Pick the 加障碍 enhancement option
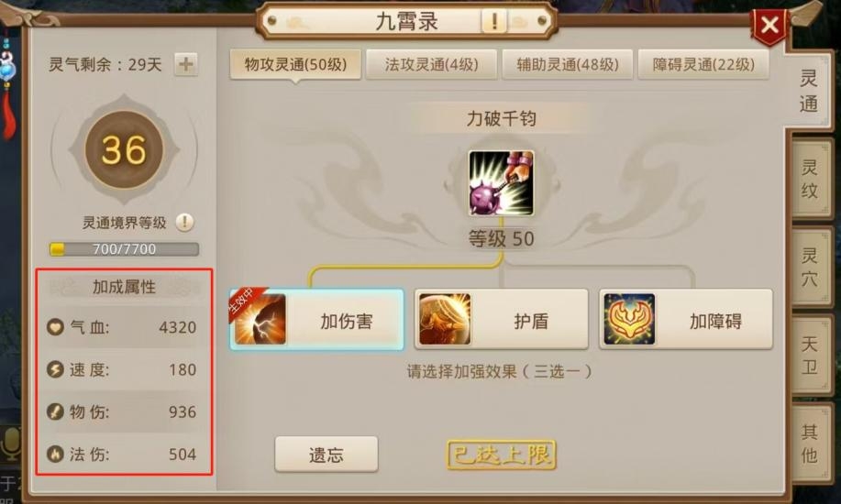 (x=685, y=320)
